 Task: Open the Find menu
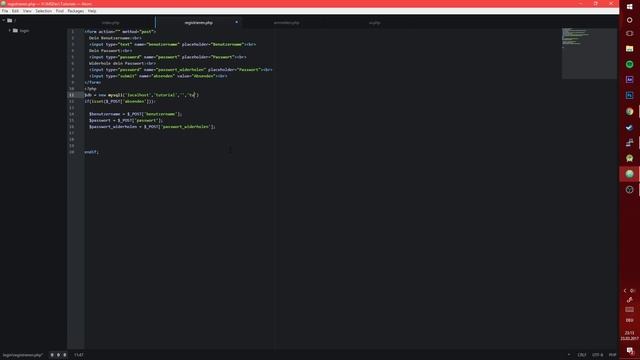60,11
